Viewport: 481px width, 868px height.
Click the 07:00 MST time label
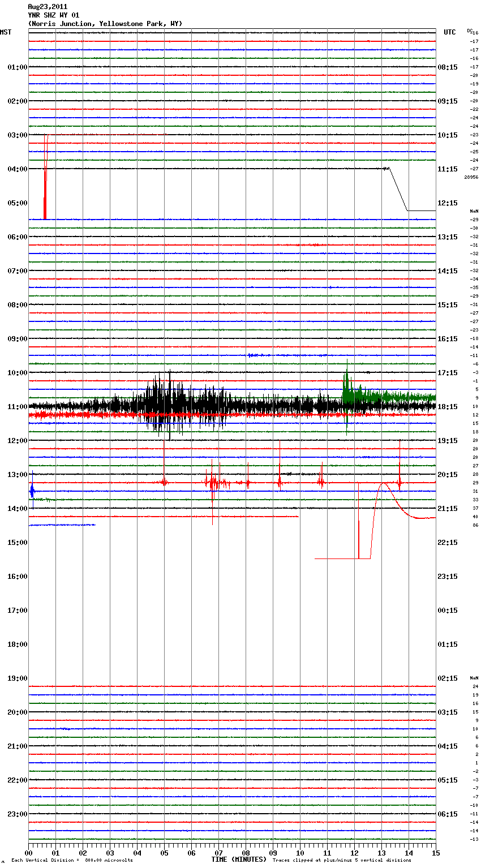(x=18, y=271)
